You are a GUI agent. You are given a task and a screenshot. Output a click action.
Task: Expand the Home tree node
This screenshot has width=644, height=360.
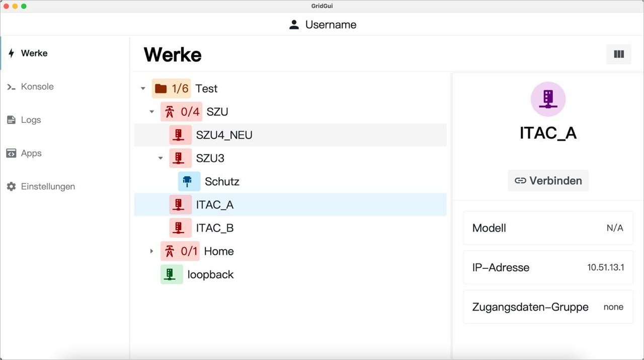pyautogui.click(x=152, y=251)
